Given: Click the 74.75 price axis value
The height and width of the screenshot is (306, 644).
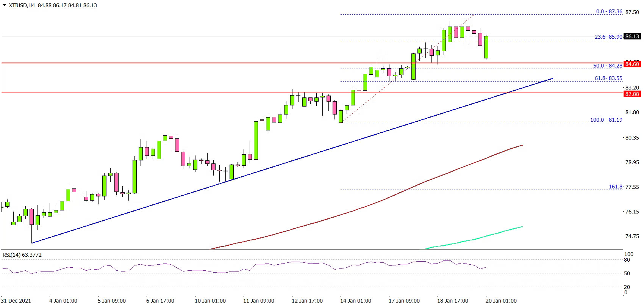Looking at the screenshot, I should point(632,236).
